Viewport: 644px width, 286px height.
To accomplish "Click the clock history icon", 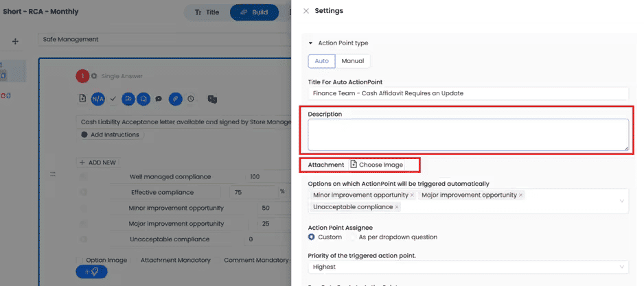I will click(x=190, y=99).
